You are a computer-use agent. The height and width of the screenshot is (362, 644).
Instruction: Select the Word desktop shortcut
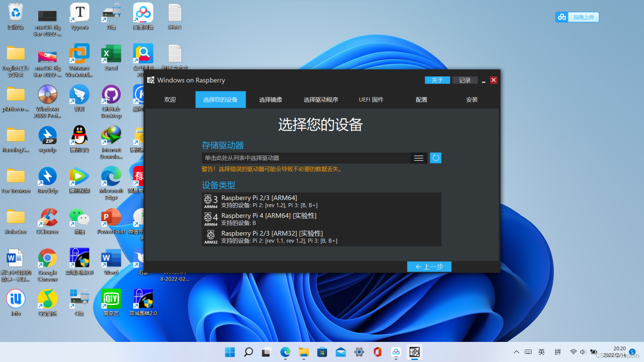click(x=111, y=262)
